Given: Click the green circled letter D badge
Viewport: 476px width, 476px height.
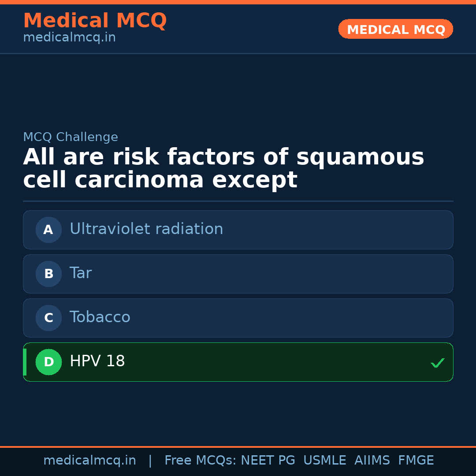Looking at the screenshot, I should tap(48, 362).
